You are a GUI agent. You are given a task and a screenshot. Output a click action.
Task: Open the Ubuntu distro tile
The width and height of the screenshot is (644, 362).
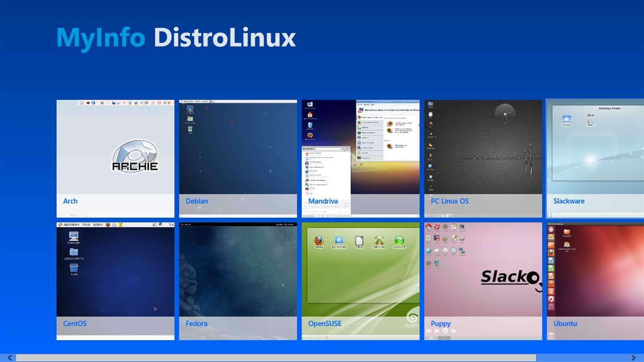[x=595, y=281]
